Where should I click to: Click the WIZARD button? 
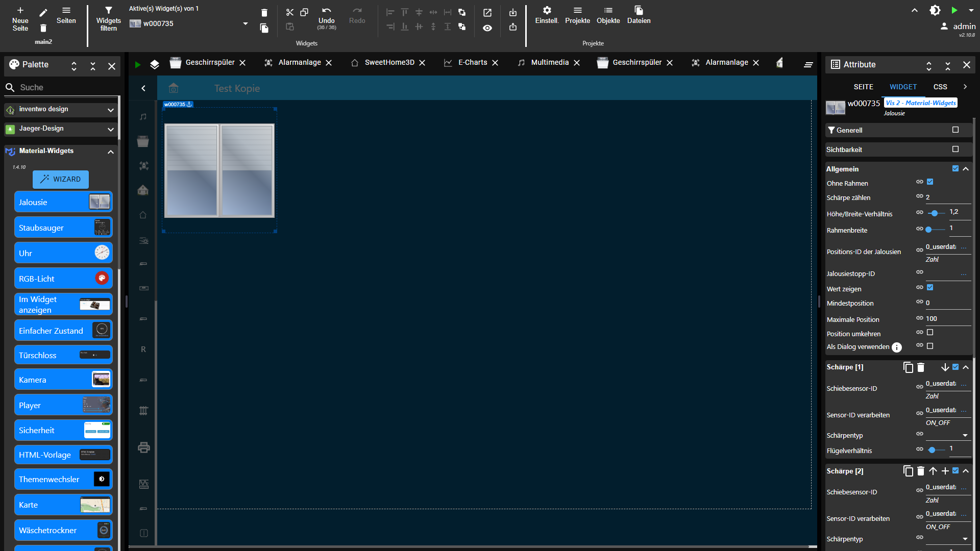point(61,179)
